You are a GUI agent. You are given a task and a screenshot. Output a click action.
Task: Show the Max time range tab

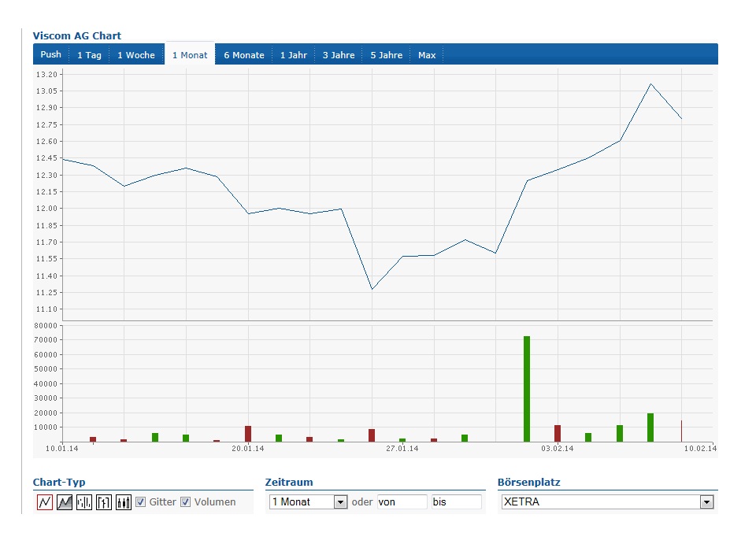pyautogui.click(x=427, y=55)
